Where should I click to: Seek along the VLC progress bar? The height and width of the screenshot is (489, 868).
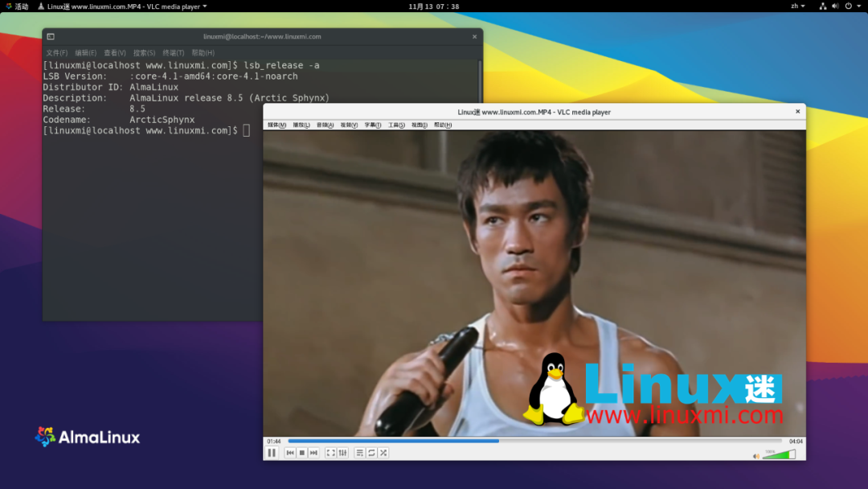click(x=534, y=442)
